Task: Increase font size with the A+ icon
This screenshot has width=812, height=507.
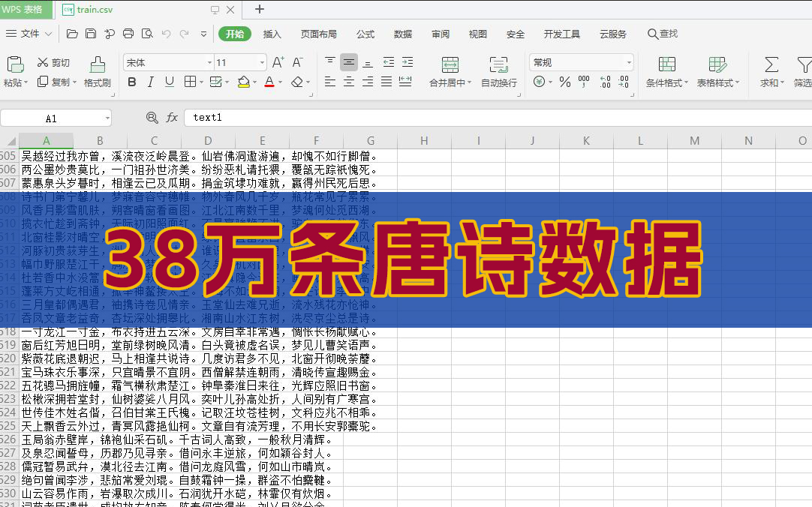Action: tap(278, 62)
